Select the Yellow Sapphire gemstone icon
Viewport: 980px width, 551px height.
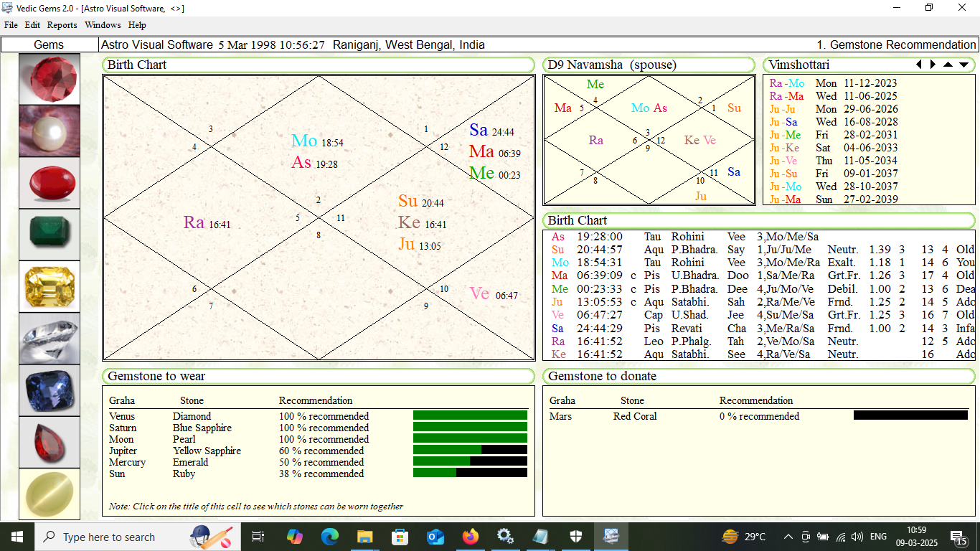[x=50, y=286]
